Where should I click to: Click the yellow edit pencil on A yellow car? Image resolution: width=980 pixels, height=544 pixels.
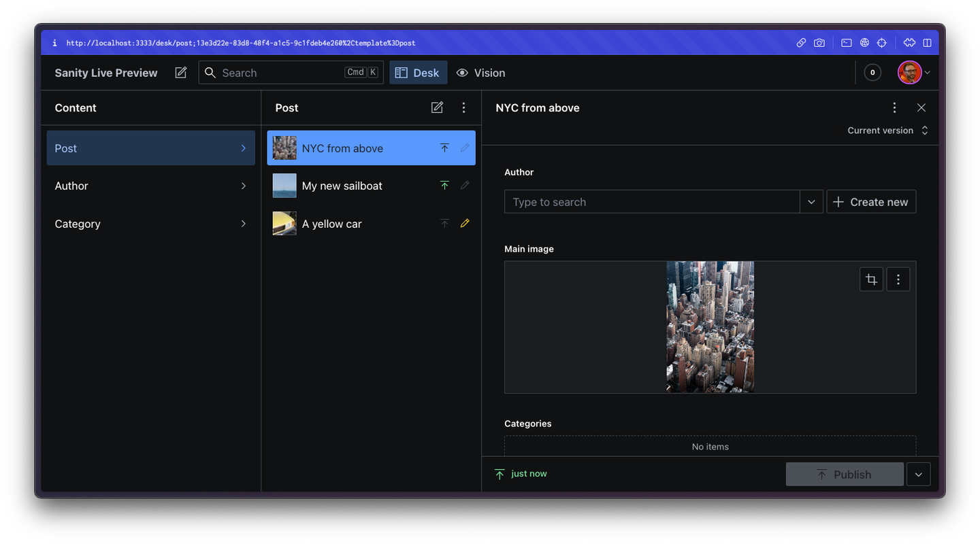click(465, 223)
